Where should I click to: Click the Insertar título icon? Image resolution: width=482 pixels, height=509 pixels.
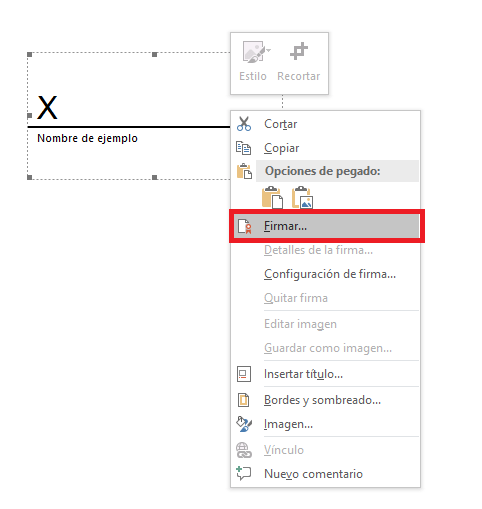244,374
